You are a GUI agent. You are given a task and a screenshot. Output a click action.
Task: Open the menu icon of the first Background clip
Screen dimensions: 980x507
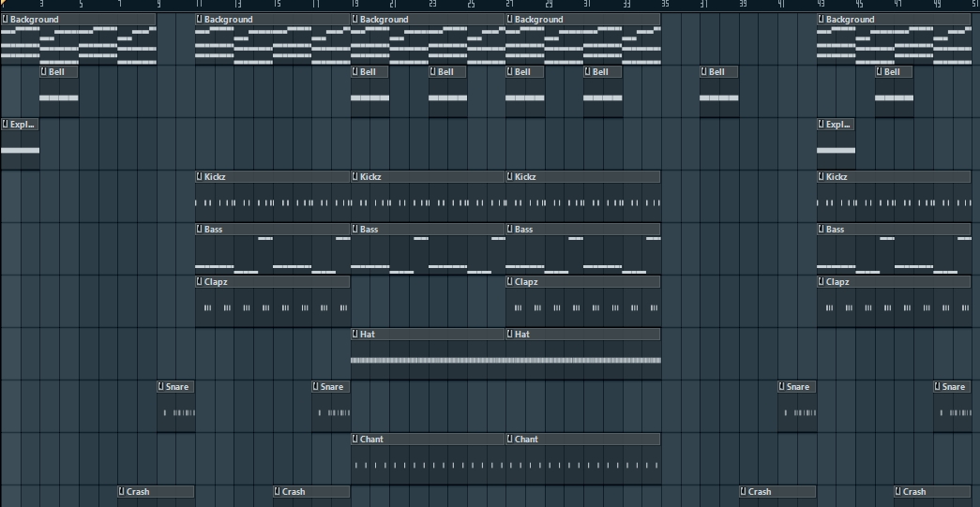pos(6,20)
